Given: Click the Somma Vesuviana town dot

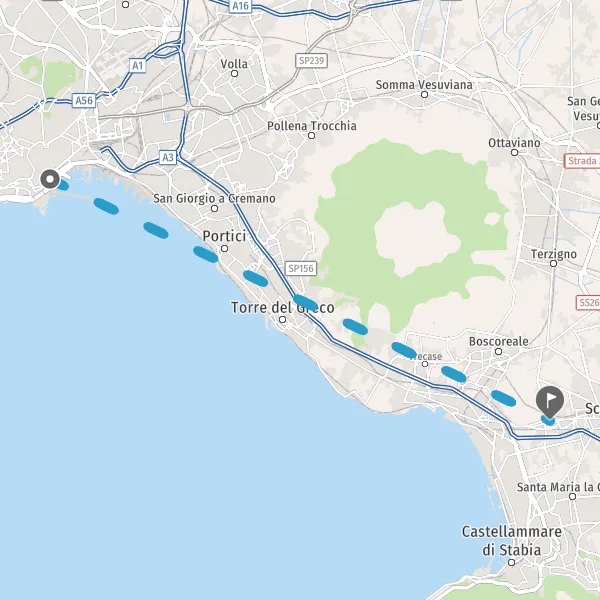Looking at the screenshot, I should pyautogui.click(x=424, y=95).
